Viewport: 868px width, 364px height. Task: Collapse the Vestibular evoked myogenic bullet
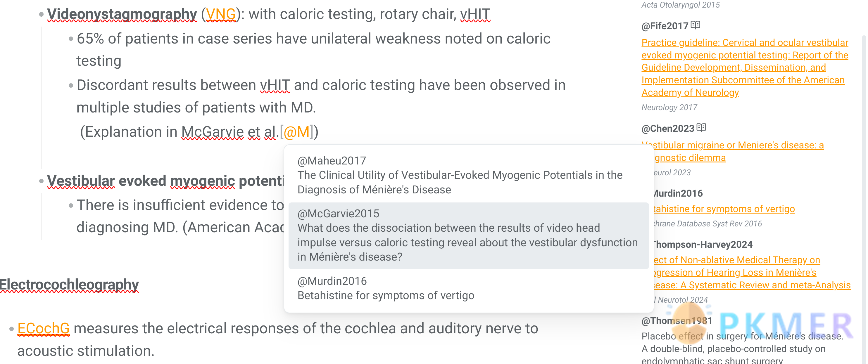(x=41, y=181)
